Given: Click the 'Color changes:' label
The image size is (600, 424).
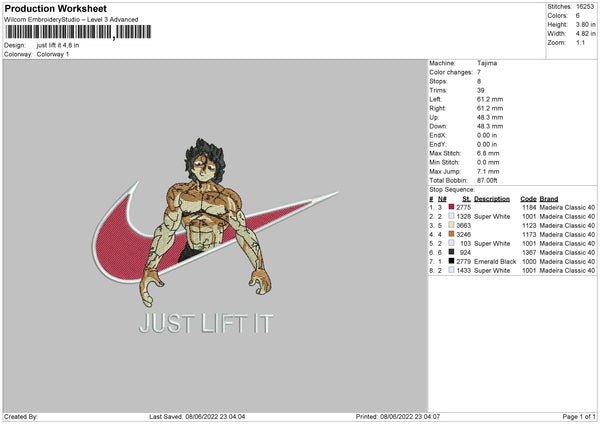Looking at the screenshot, I should pyautogui.click(x=451, y=72).
